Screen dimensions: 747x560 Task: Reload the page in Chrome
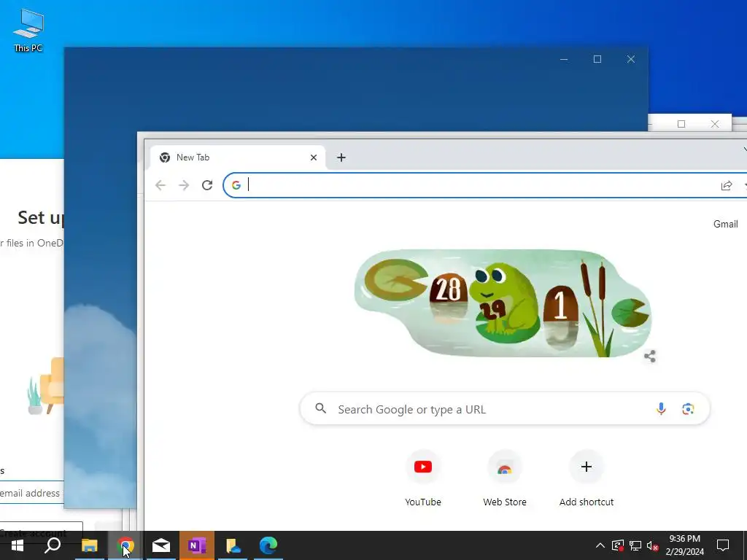click(207, 185)
